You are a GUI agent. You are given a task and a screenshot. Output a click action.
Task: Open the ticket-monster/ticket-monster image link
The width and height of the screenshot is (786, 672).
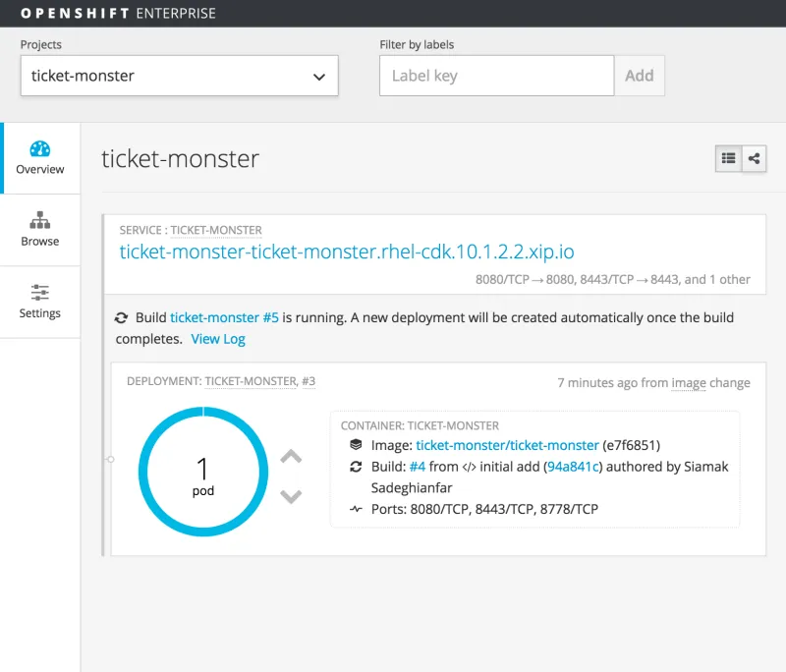click(507, 445)
